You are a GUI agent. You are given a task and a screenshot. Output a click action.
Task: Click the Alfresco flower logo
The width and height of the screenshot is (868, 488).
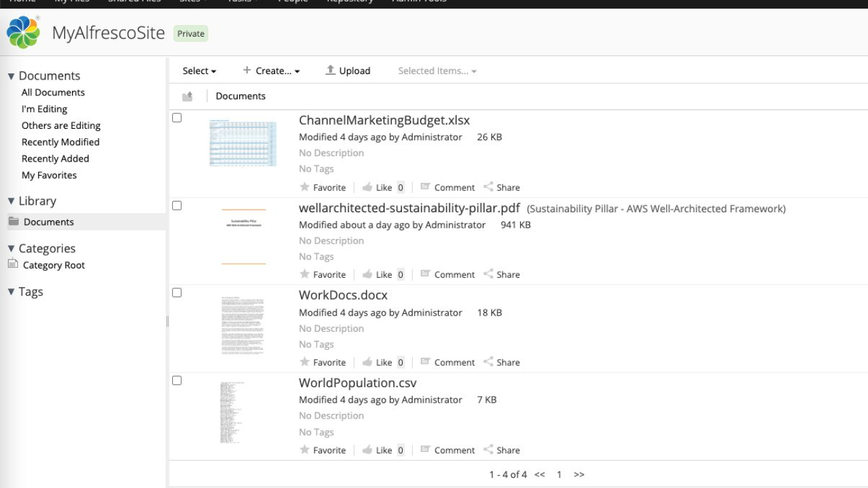click(x=23, y=33)
